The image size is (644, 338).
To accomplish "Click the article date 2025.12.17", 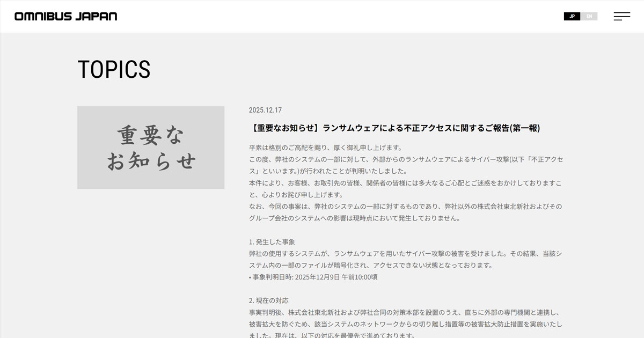I will point(265,110).
